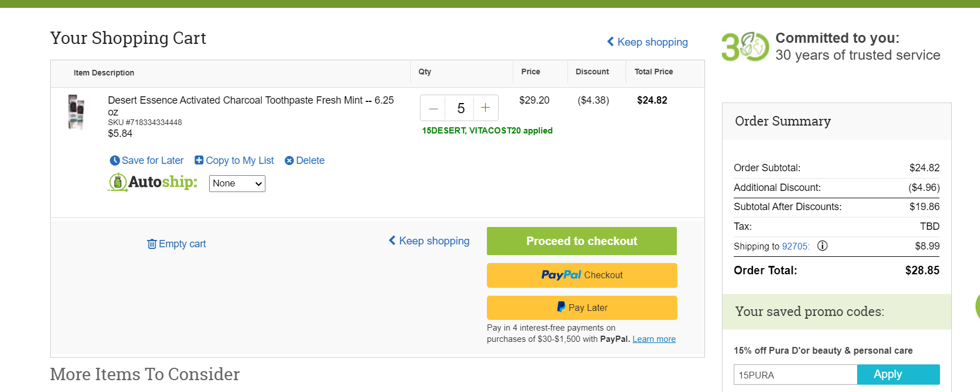The height and width of the screenshot is (392, 980).
Task: Click the Save for Later clock icon
Action: click(x=114, y=161)
